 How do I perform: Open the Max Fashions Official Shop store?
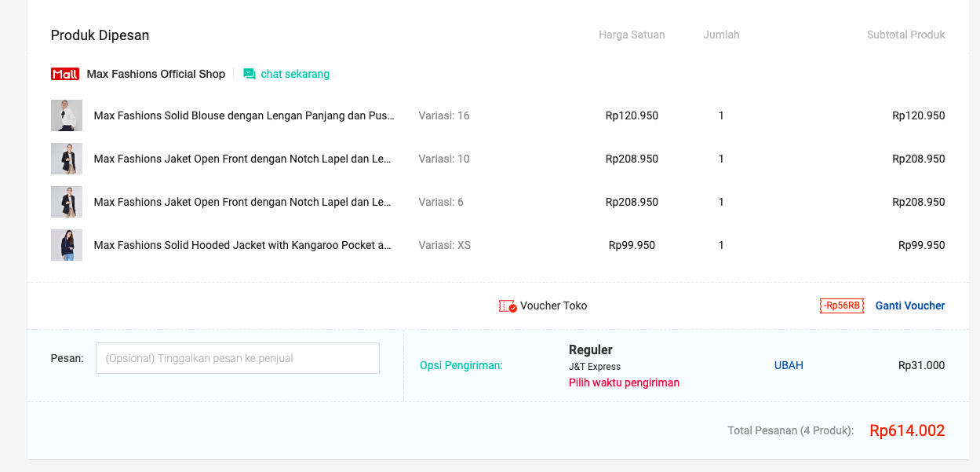(156, 74)
